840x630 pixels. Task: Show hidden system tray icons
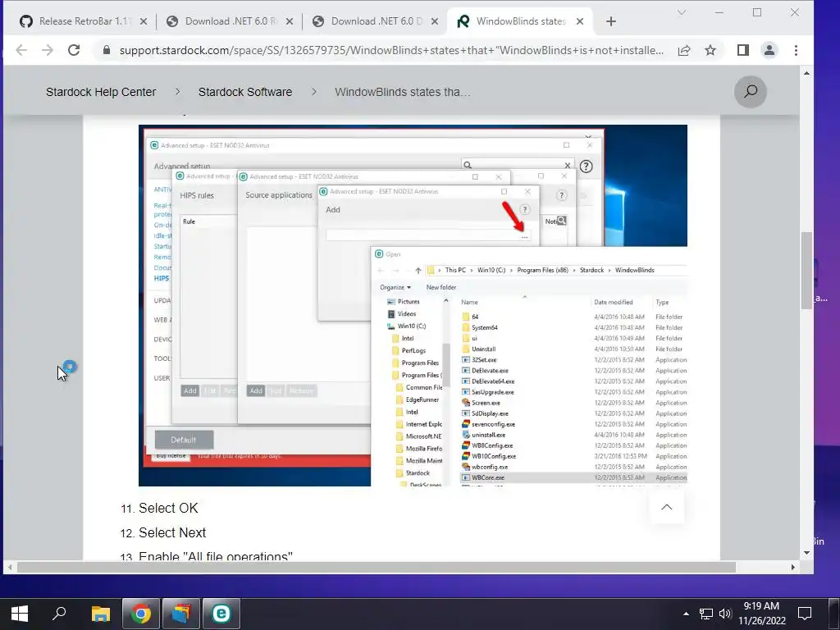pos(687,614)
